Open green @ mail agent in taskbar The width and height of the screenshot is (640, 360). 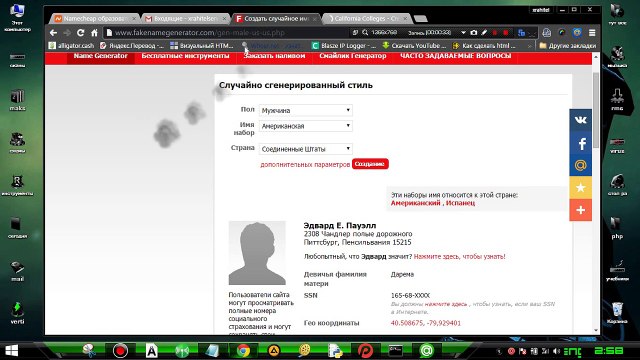click(x=427, y=351)
